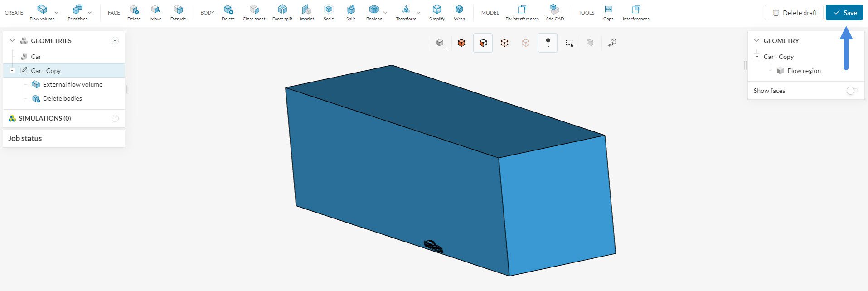Viewport: 868px width, 291px height.
Task: Select Delete bodies in the tree
Action: click(62, 98)
